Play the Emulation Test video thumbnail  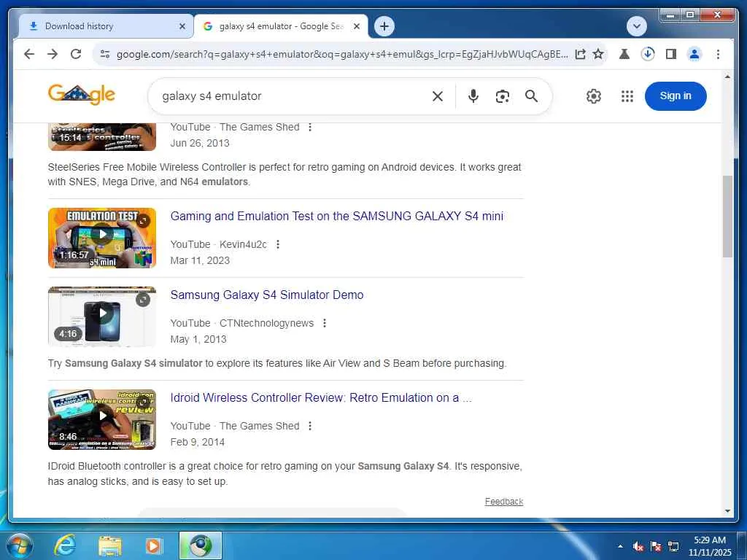pyautogui.click(x=102, y=238)
